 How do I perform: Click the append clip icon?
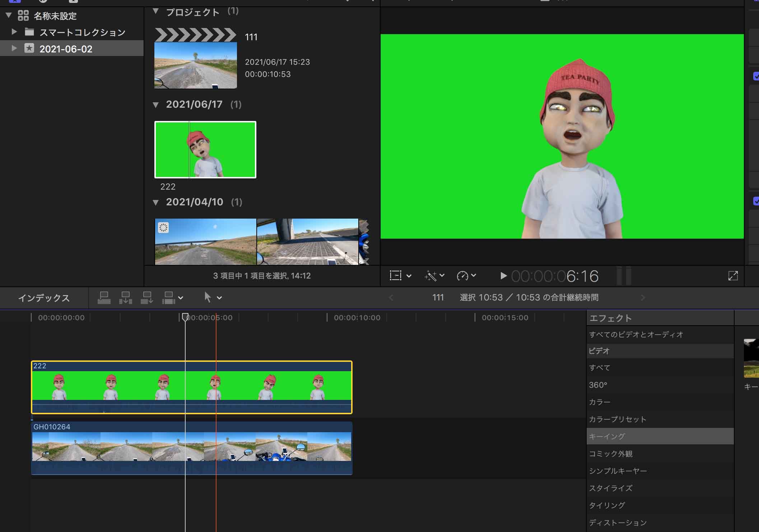click(147, 298)
